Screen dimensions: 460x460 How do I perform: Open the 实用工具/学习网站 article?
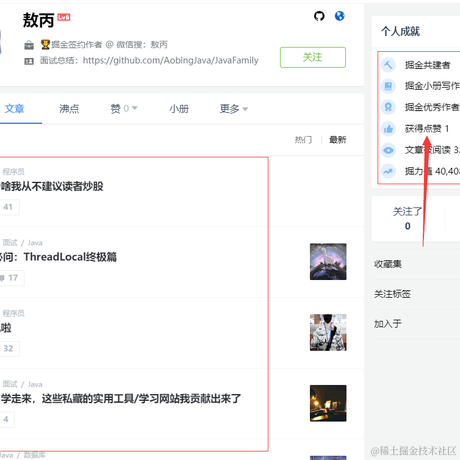(121, 398)
